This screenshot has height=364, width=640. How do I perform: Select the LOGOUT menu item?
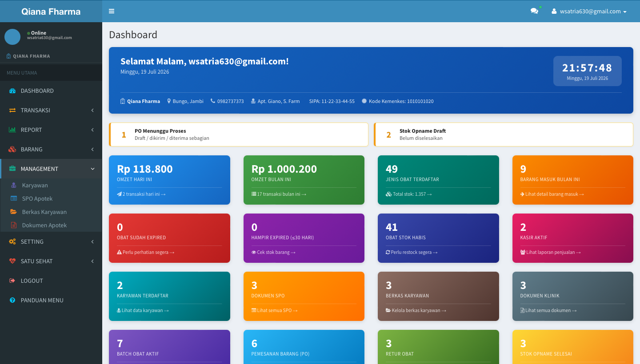coord(51,281)
